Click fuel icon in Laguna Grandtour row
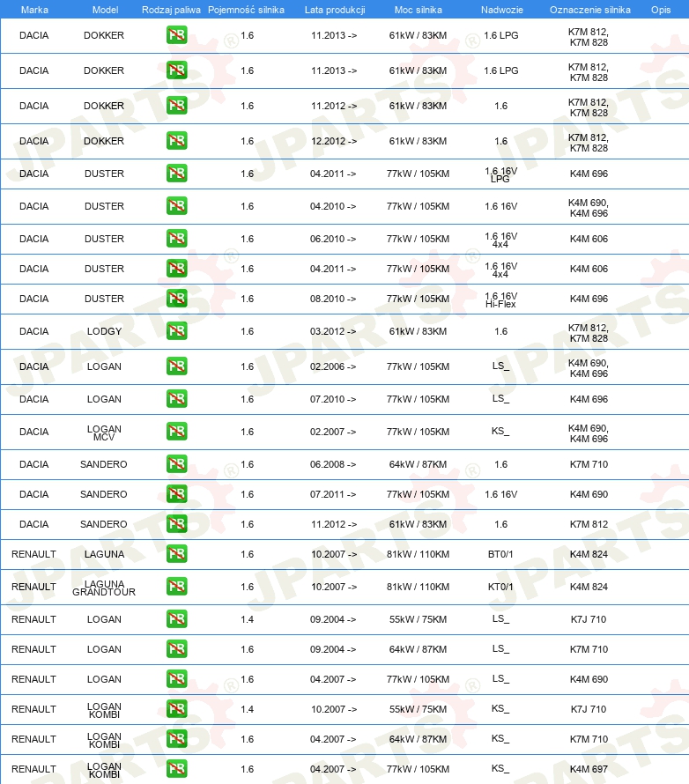This screenshot has width=689, height=784. [x=176, y=587]
